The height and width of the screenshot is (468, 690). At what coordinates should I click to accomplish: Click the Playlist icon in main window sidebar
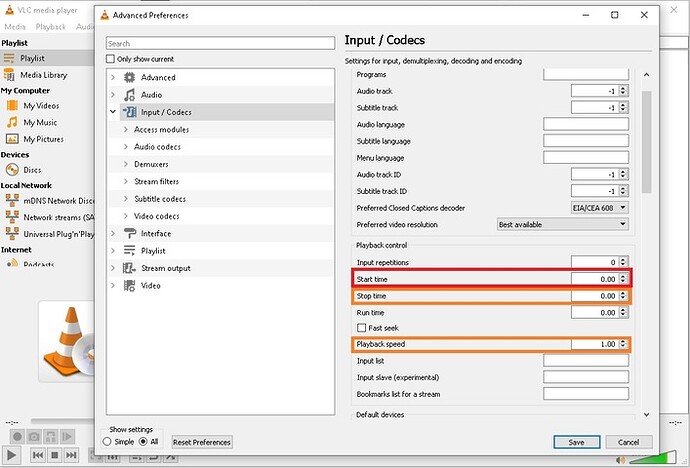(9, 58)
